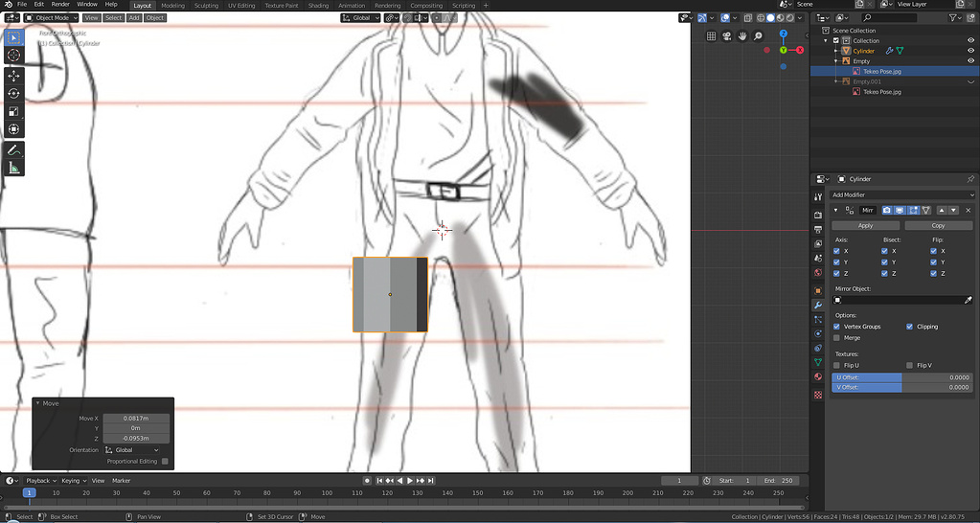
Task: Open the viewport Object menu
Action: click(155, 18)
